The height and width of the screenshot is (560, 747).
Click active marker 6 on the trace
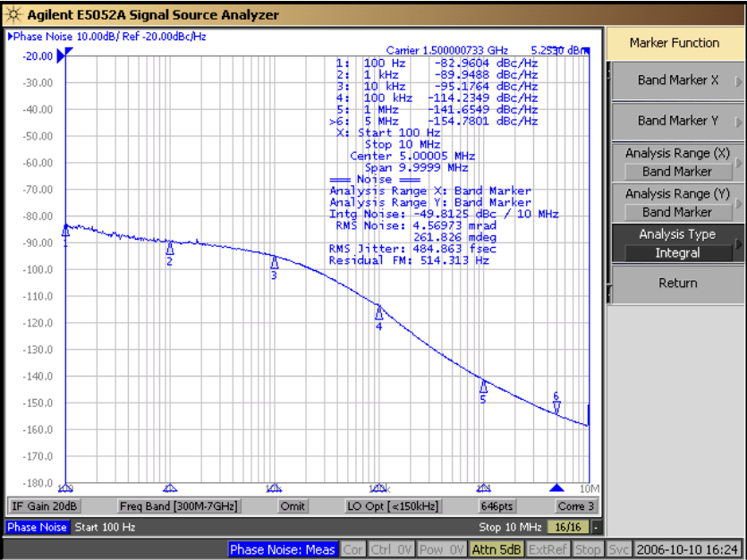point(556,407)
